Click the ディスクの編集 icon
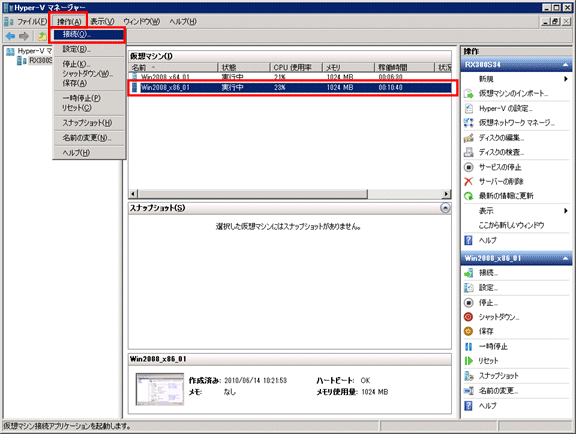The height and width of the screenshot is (434, 576). 469,138
